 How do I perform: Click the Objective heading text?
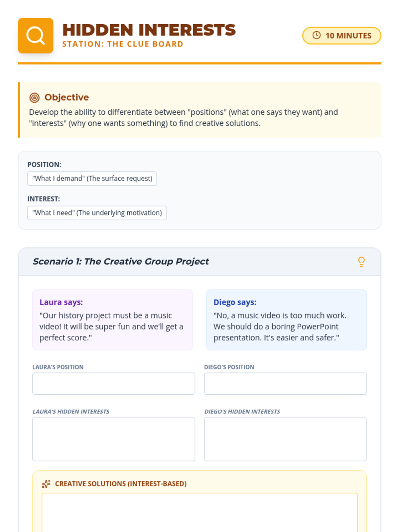click(x=66, y=97)
